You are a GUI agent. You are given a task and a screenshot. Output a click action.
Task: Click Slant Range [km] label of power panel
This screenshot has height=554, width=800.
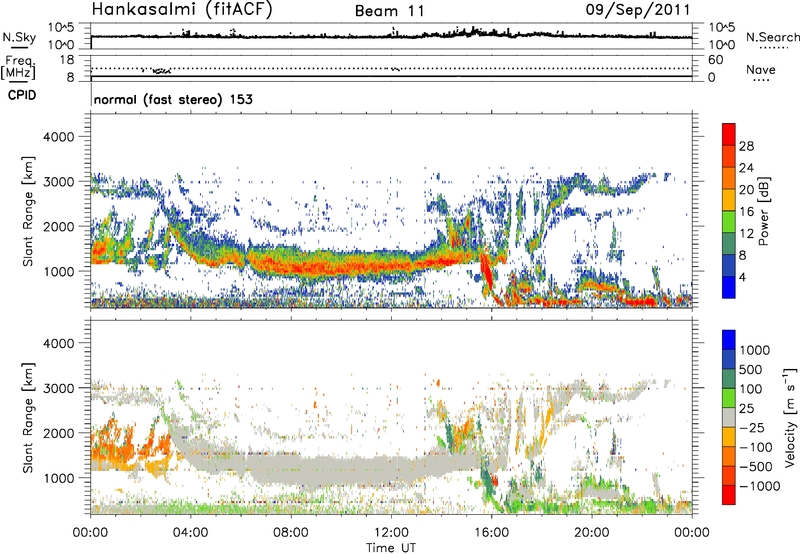point(28,211)
